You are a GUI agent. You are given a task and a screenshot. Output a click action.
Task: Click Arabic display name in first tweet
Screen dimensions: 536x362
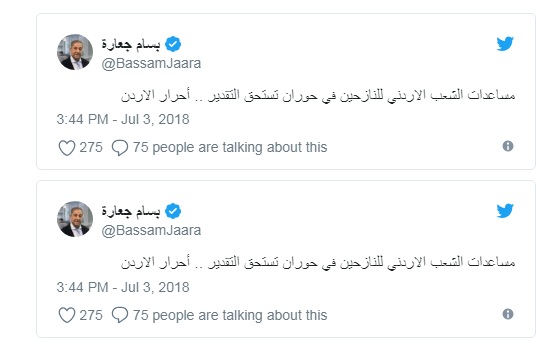131,44
